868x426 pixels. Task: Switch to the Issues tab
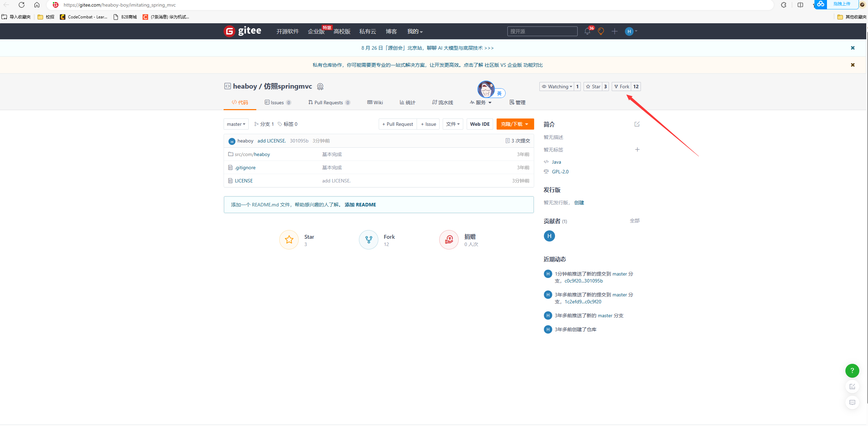(278, 103)
